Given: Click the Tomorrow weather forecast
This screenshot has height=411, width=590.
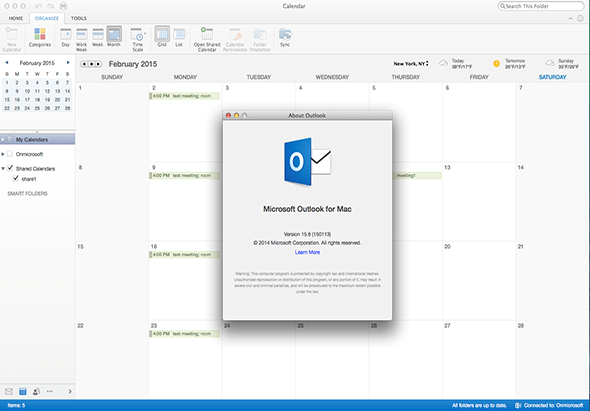Looking at the screenshot, I should [x=509, y=64].
